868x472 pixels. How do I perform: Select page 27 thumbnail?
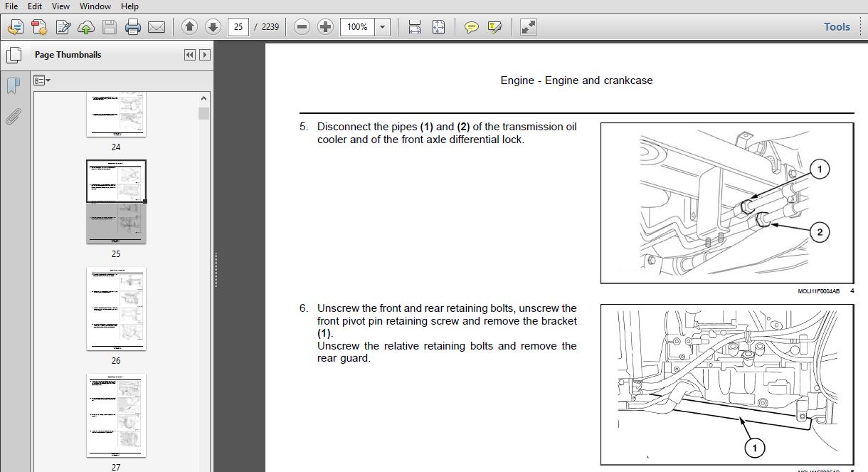(x=116, y=416)
